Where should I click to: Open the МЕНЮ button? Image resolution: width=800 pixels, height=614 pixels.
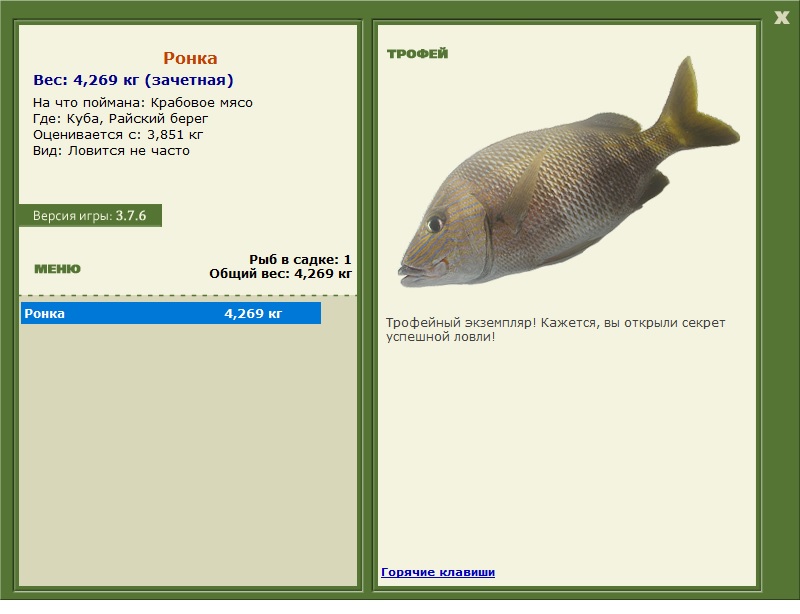pos(57,269)
